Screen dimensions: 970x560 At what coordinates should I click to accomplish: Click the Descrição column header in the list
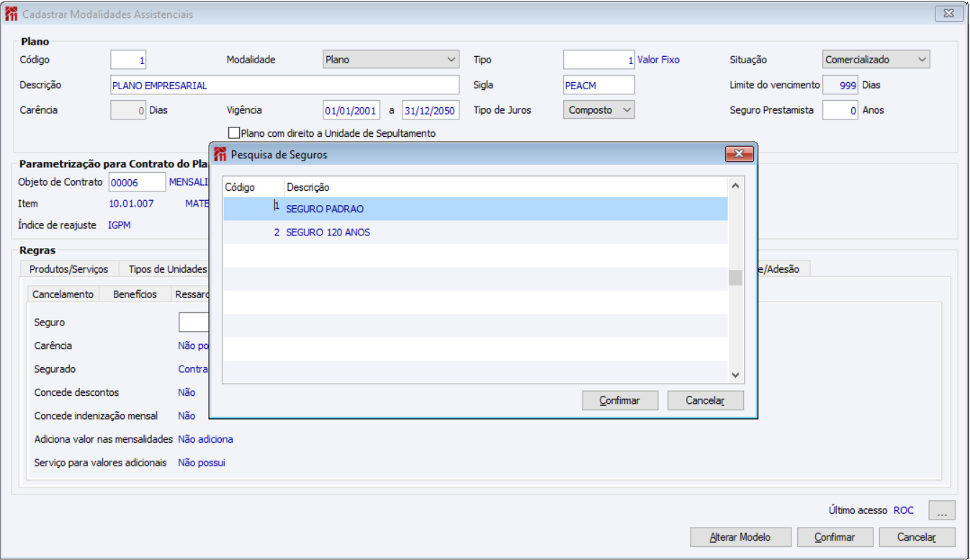click(506, 187)
